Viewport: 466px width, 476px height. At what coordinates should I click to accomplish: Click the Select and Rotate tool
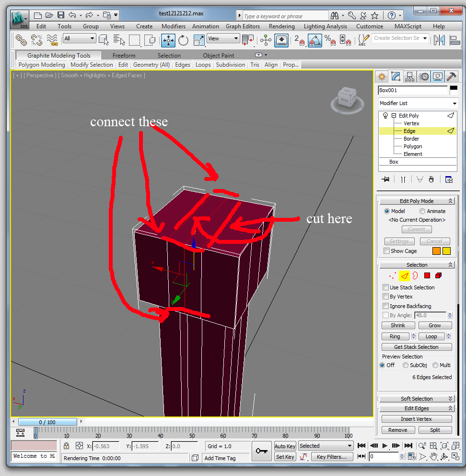tap(183, 41)
